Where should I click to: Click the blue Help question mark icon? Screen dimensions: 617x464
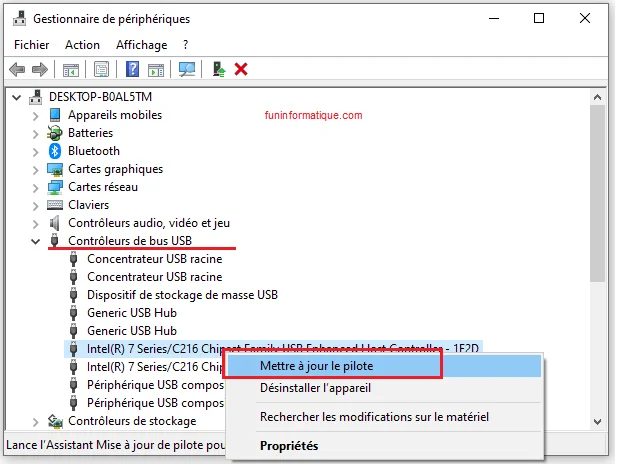tap(132, 69)
